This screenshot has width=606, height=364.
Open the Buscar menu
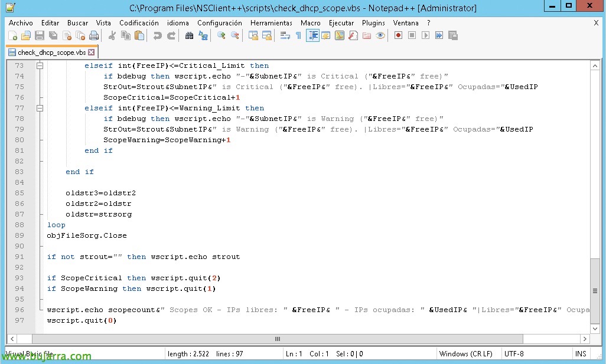click(x=78, y=23)
